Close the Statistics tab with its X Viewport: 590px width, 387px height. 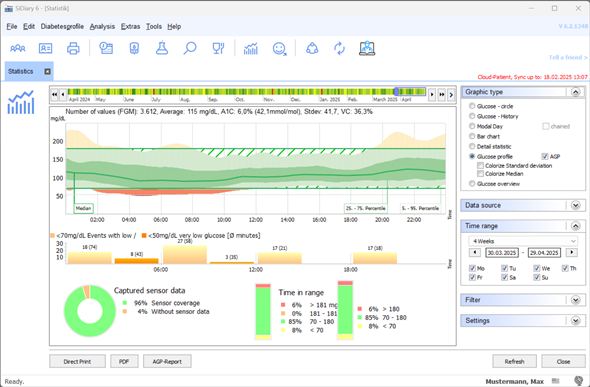47,71
